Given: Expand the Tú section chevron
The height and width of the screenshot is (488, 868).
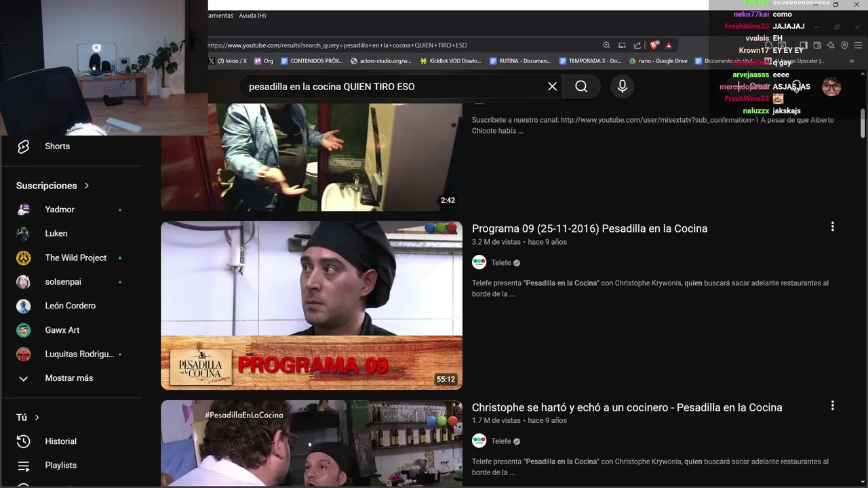Looking at the screenshot, I should point(37,418).
